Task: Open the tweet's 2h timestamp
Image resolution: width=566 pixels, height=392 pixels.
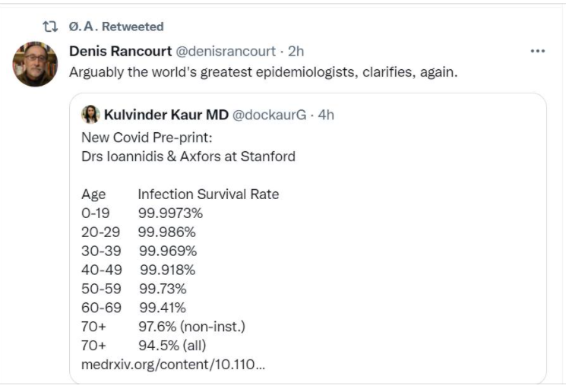Action: point(297,51)
